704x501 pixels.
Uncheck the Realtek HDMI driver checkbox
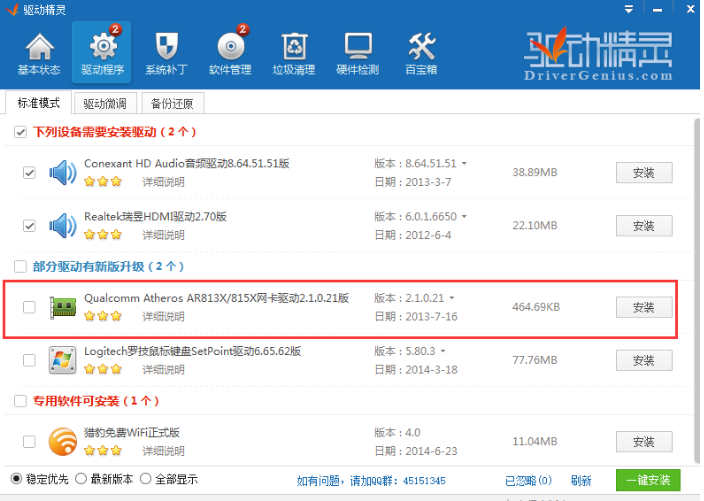click(29, 225)
